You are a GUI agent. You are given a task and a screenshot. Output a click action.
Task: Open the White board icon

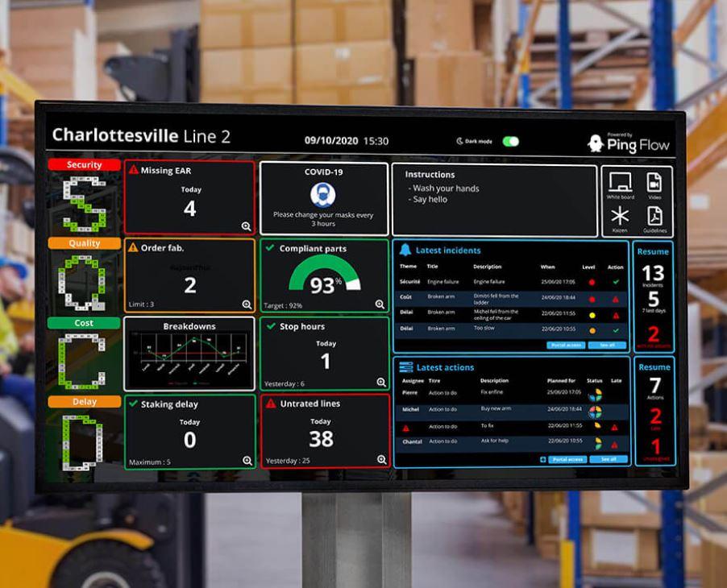(620, 182)
